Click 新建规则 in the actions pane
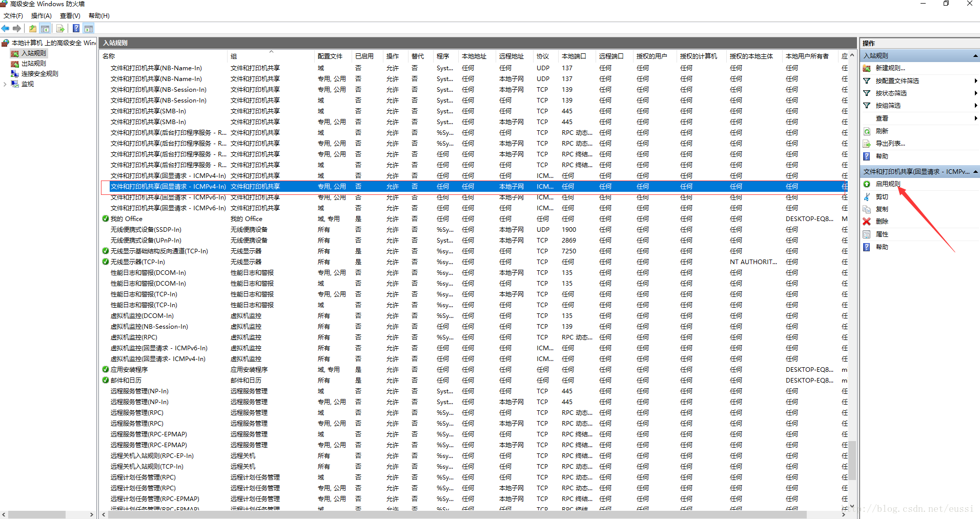The width and height of the screenshot is (980, 519). pos(890,68)
